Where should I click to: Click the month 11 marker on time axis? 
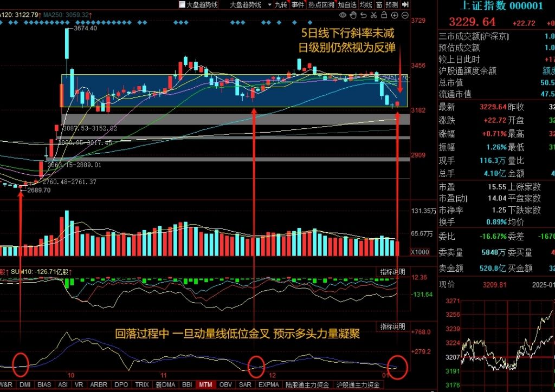tap(163, 375)
